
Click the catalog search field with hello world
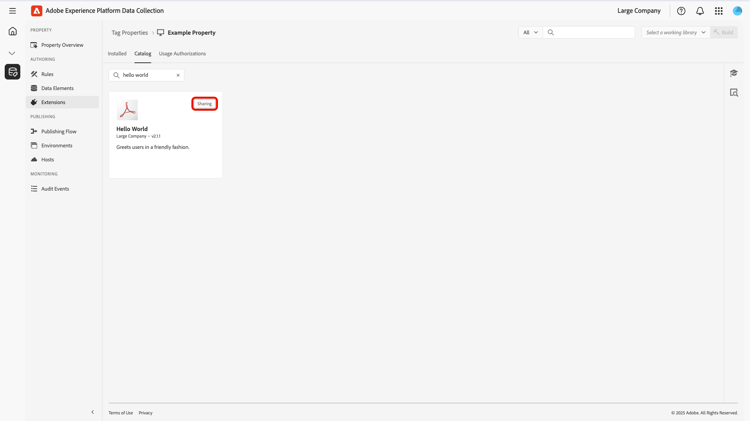click(146, 75)
